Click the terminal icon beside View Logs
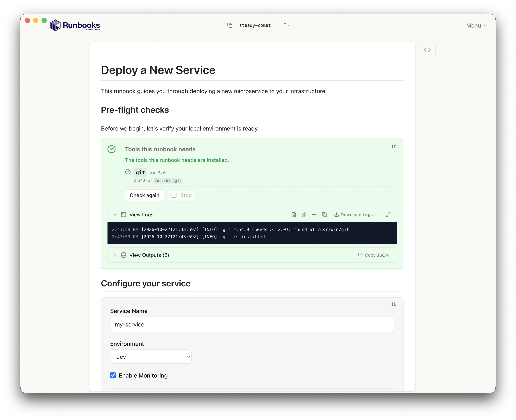 (x=124, y=215)
